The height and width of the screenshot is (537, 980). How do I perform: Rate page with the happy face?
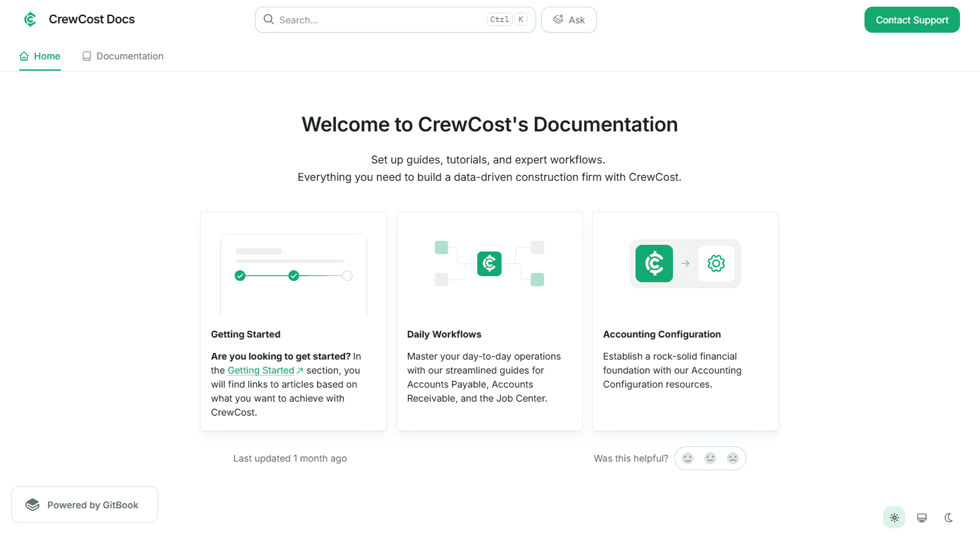click(688, 458)
